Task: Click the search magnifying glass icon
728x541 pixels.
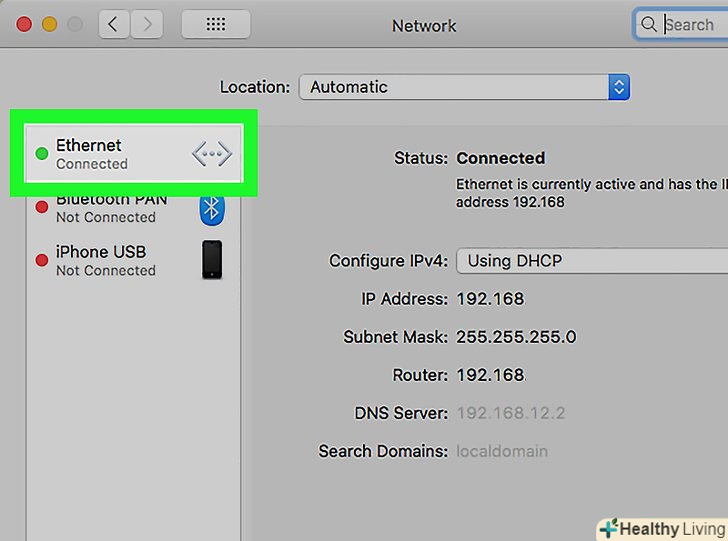Action: click(x=650, y=24)
